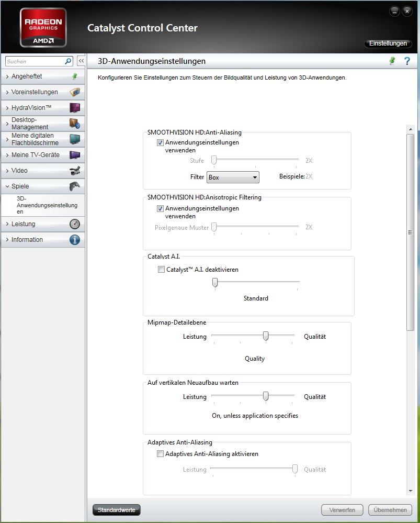Click the 'Beispiele:' label
The image size is (420, 523).
pyautogui.click(x=292, y=176)
